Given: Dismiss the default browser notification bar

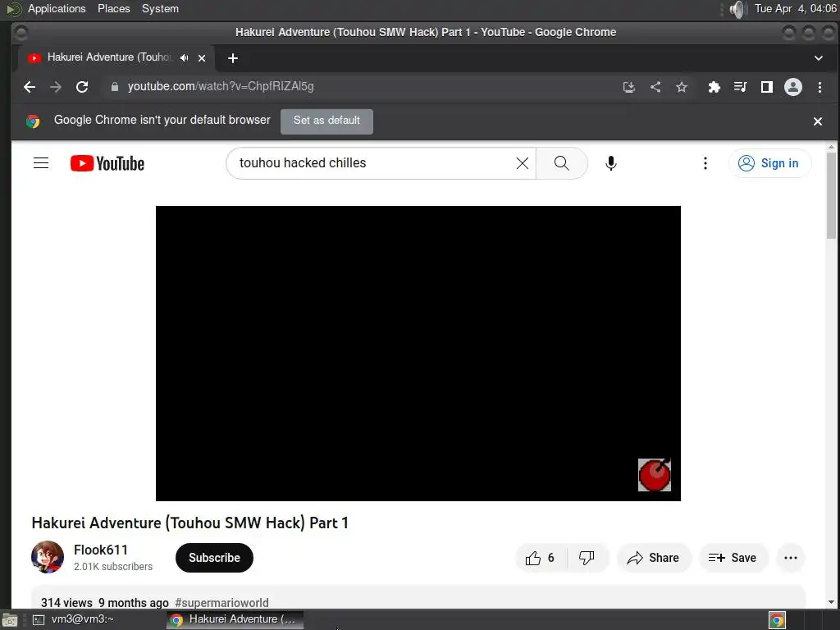Looking at the screenshot, I should [x=818, y=121].
